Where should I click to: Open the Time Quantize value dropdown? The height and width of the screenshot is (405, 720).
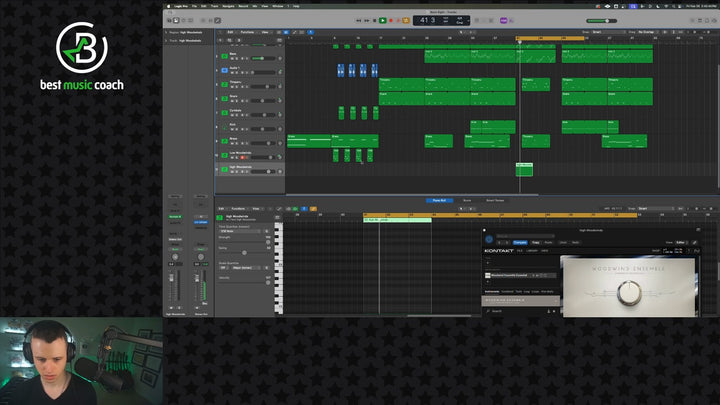pos(239,231)
